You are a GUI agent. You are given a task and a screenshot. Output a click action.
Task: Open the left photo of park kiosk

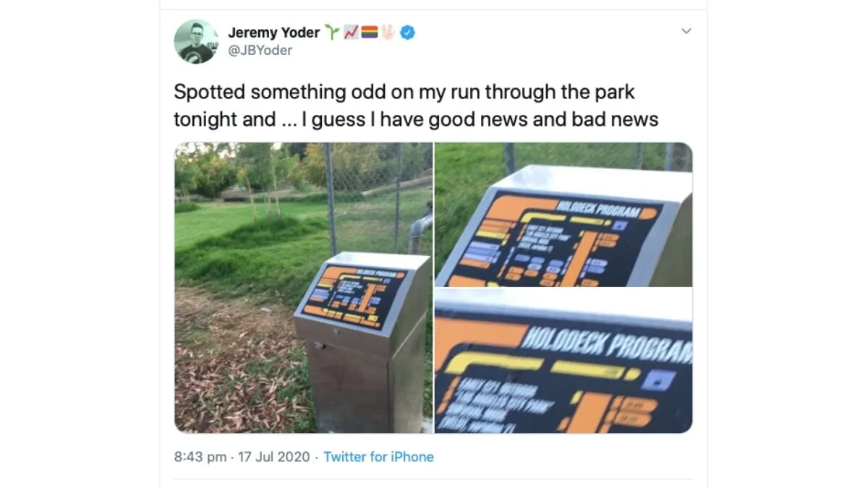[x=303, y=288]
